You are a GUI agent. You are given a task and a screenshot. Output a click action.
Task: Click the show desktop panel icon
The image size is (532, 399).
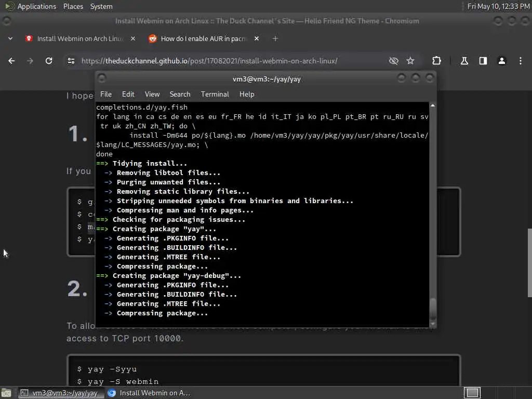(x=6, y=393)
